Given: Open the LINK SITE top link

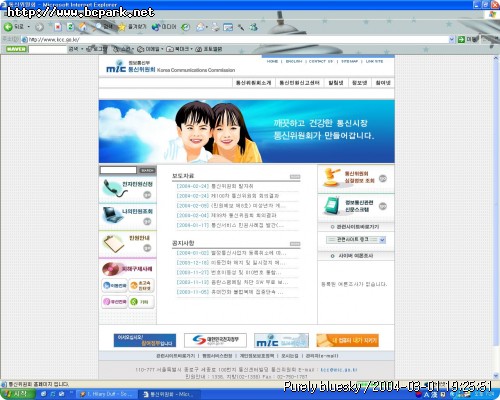Looking at the screenshot, I should [374, 61].
